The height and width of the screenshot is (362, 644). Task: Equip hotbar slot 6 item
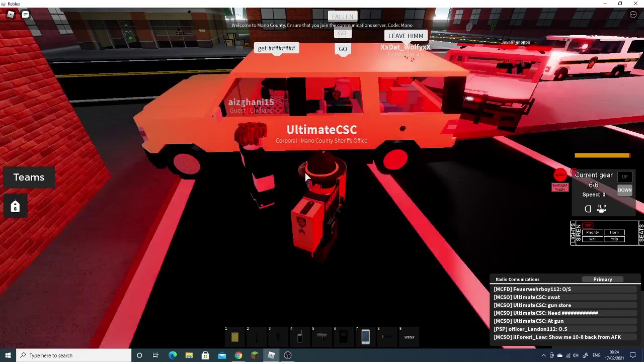(344, 337)
